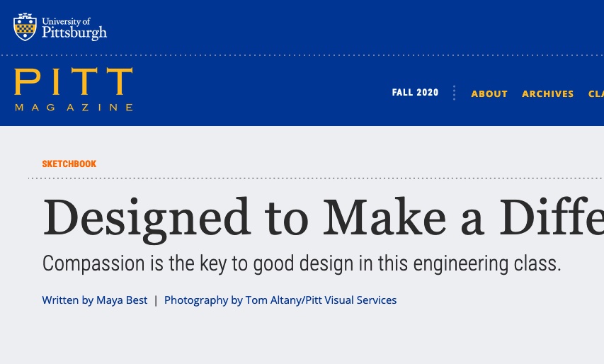
Task: Click the Compassion is the key subtitle
Action: [x=302, y=264]
